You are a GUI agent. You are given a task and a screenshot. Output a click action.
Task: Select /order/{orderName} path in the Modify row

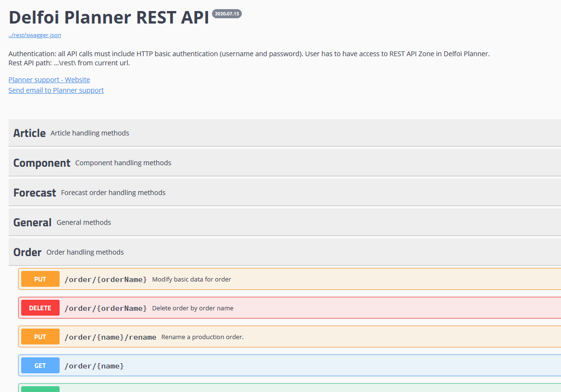tap(106, 279)
